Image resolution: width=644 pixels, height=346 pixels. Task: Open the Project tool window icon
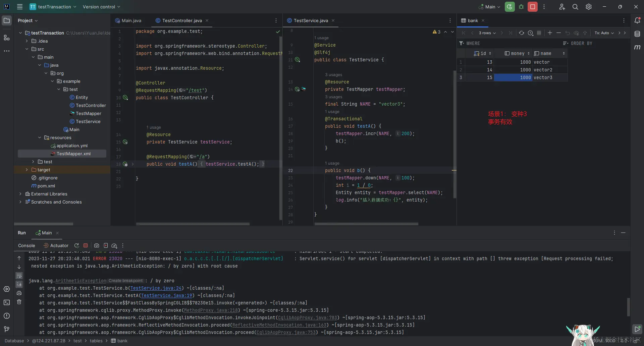pyautogui.click(x=7, y=20)
